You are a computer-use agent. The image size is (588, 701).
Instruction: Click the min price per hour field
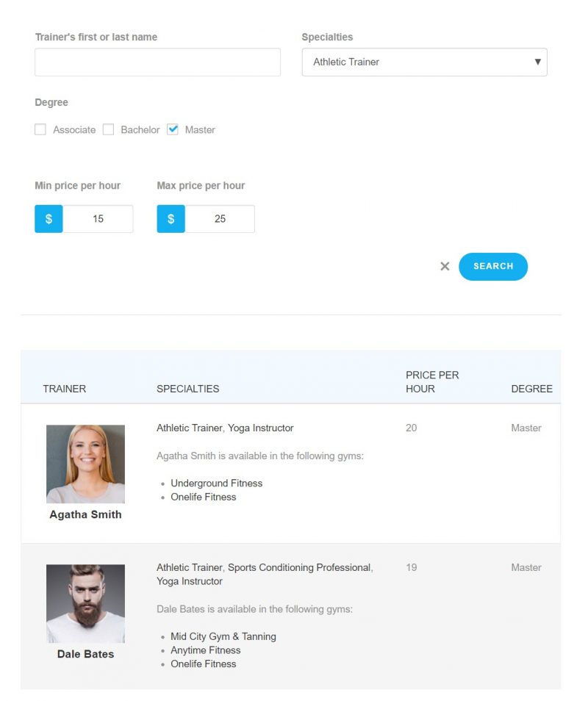98,219
